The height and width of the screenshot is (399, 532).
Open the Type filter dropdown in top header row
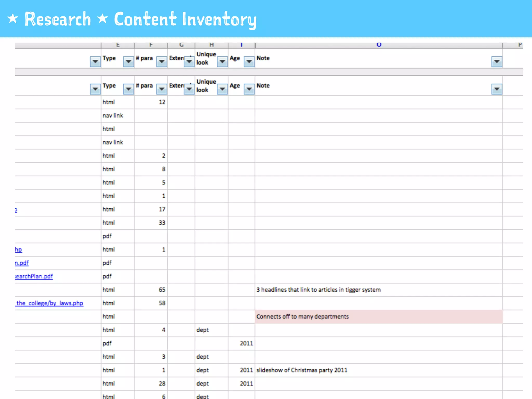pos(128,62)
